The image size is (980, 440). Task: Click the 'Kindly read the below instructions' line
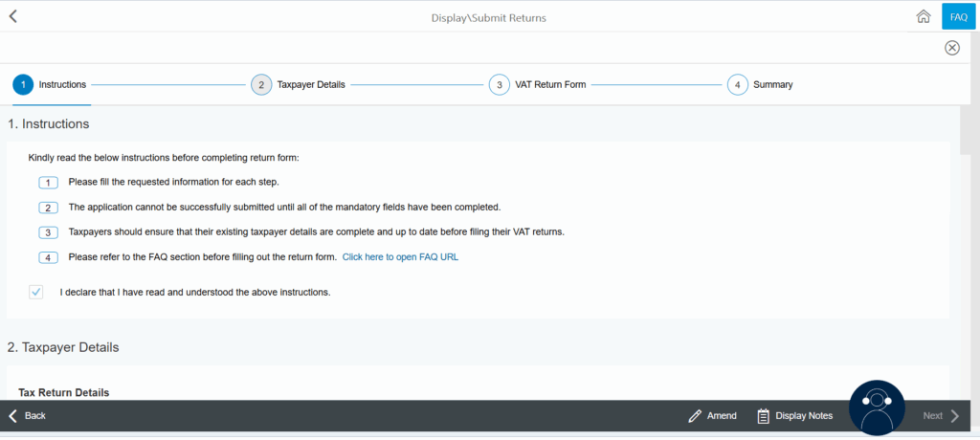tap(164, 158)
